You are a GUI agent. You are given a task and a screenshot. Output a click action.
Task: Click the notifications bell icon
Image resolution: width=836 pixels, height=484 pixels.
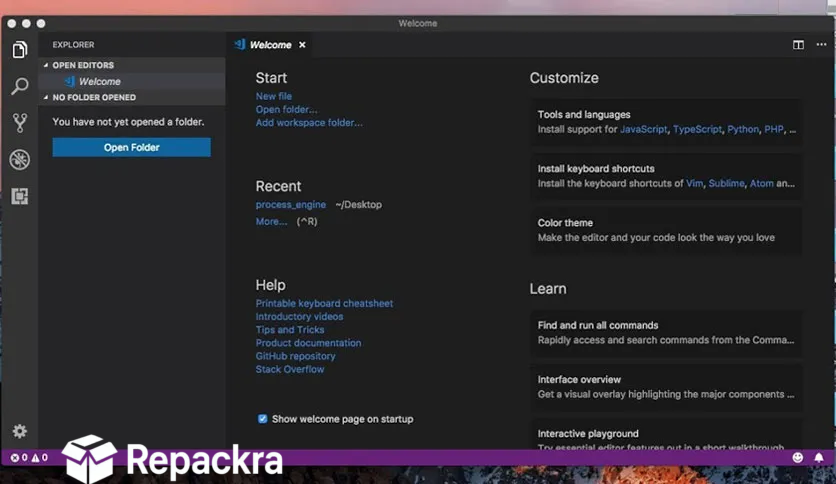(x=818, y=457)
